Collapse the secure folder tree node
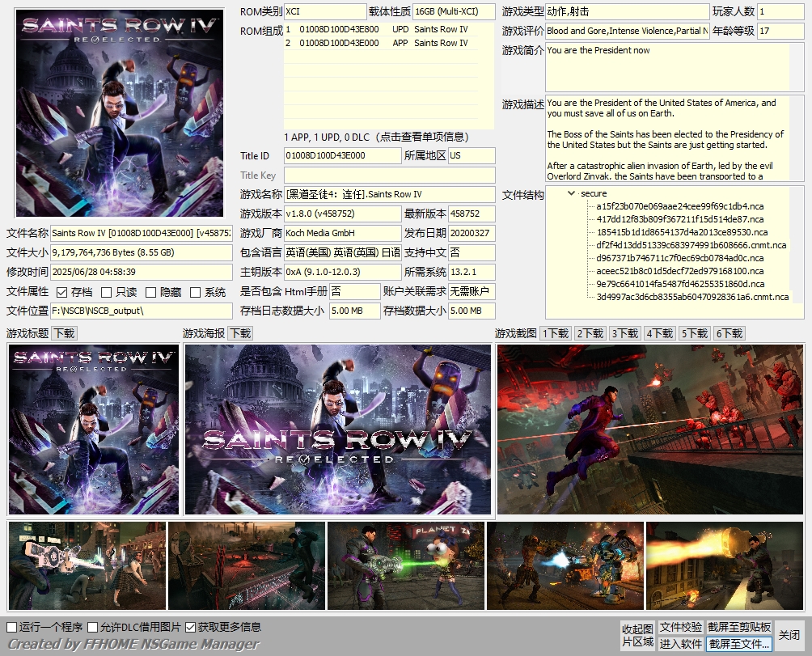The height and width of the screenshot is (656, 812). (x=572, y=193)
